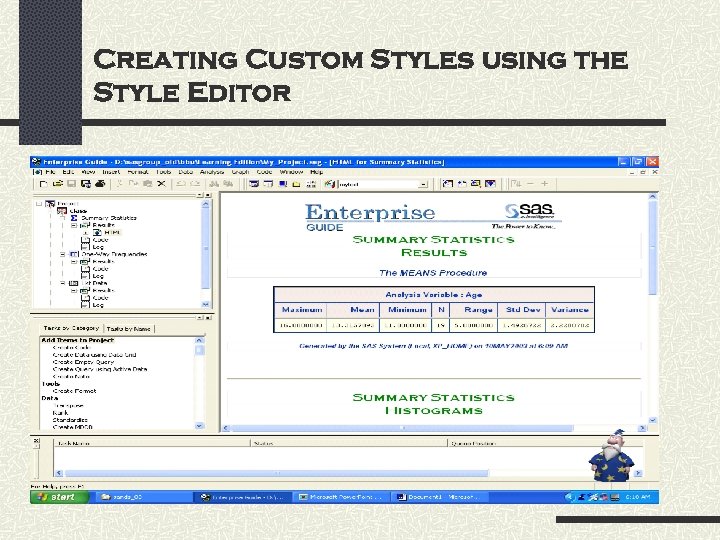
Task: Switch to Tasks by Category tab
Action: (x=71, y=328)
